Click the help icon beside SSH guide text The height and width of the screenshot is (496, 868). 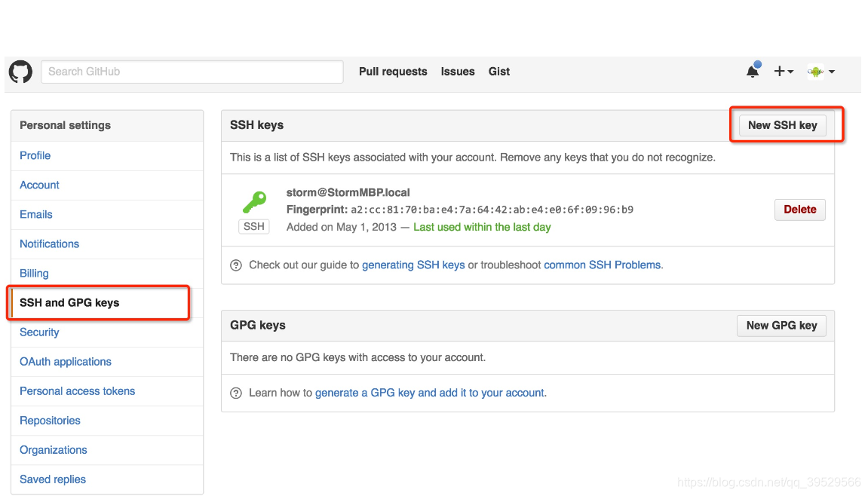236,265
